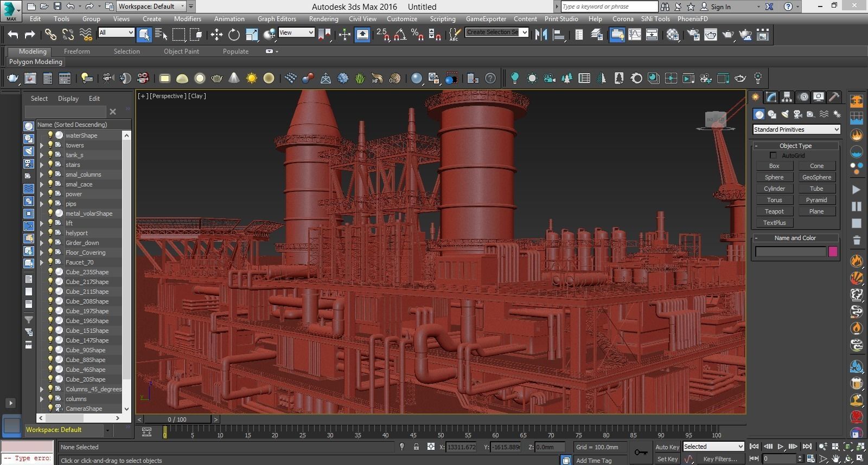868x465 pixels.
Task: Open the Standard Primitives dropdown
Action: tap(796, 130)
